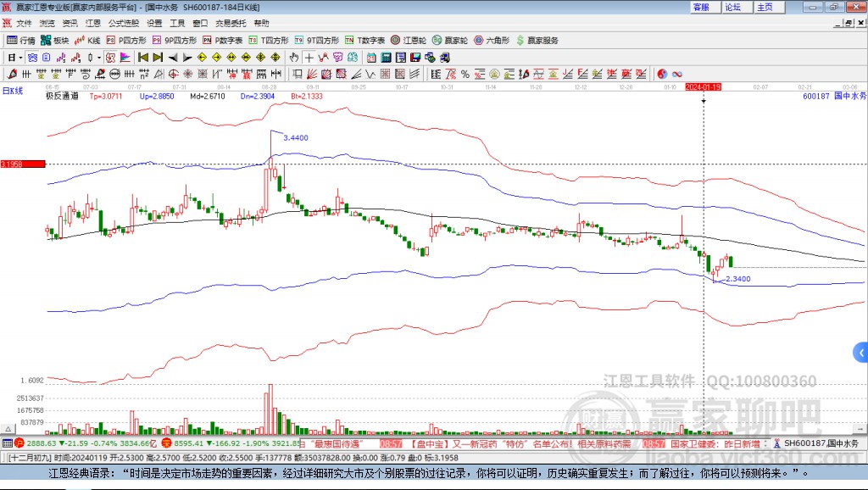Click the colored flag chart icon
This screenshot has height=490, width=868.
125,58
